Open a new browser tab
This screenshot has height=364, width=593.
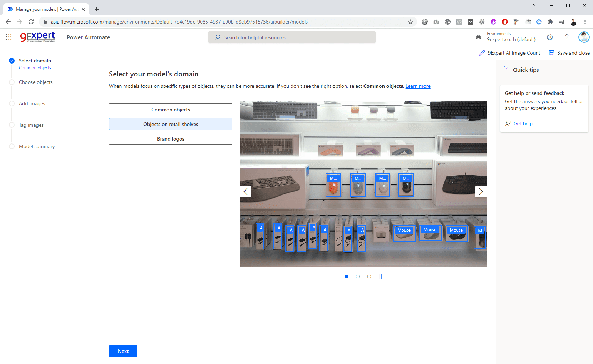(x=96, y=9)
